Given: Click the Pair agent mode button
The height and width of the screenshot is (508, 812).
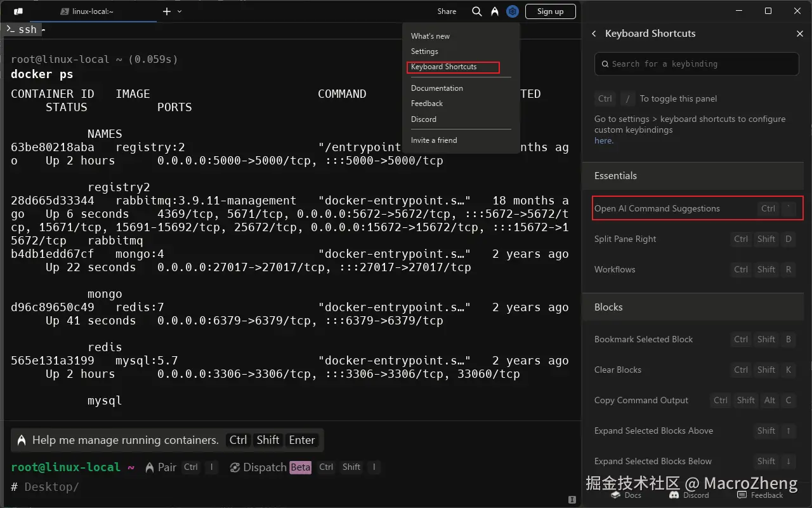Looking at the screenshot, I should pos(161,467).
